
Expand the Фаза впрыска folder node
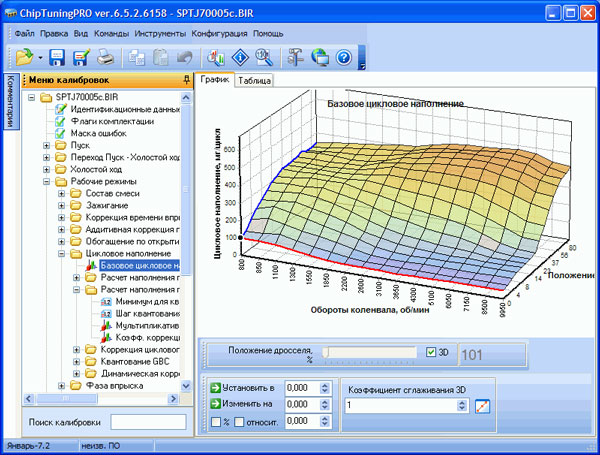[x=61, y=385]
